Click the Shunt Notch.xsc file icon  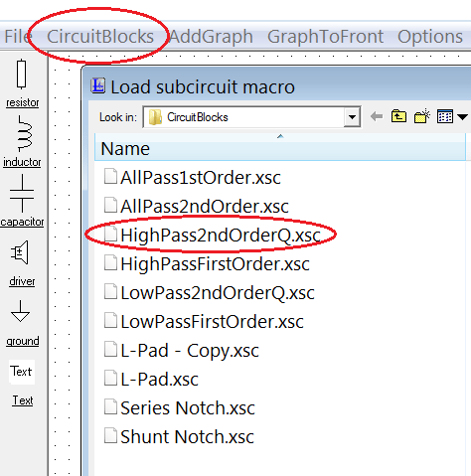pyautogui.click(x=110, y=435)
